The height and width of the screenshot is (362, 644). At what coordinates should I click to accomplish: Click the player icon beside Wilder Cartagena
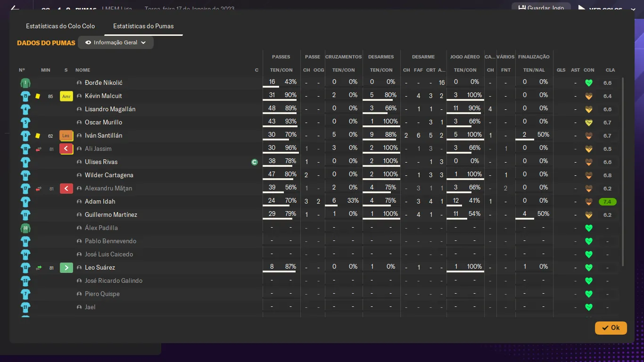click(79, 175)
